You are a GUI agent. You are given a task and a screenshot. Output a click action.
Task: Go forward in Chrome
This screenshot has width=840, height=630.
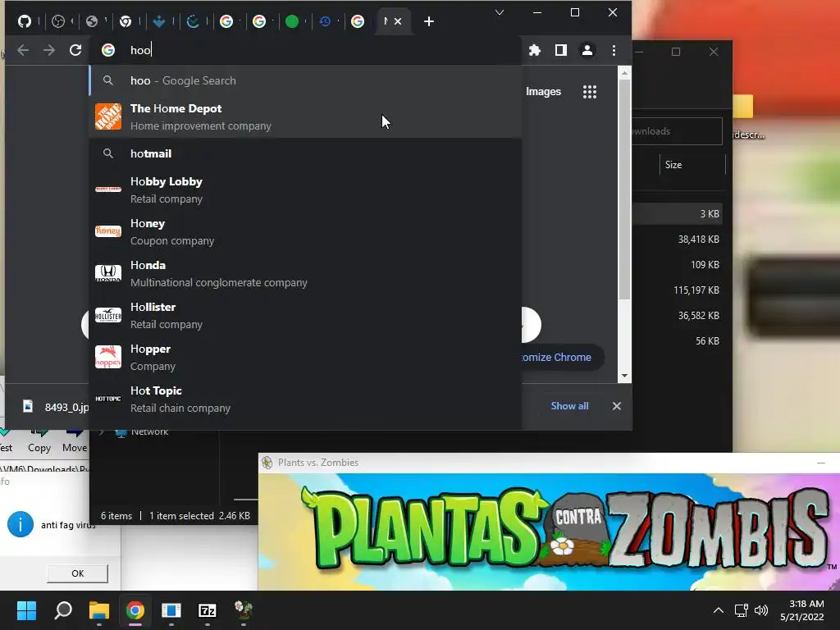[49, 50]
